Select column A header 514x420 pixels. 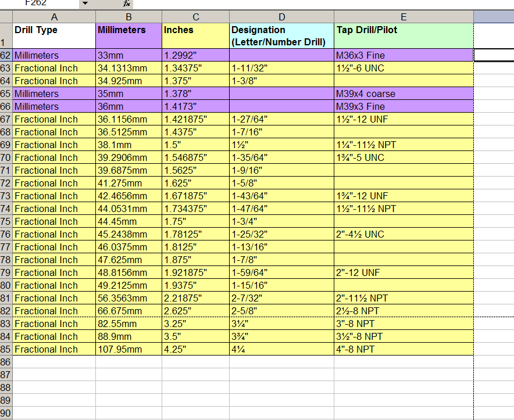pyautogui.click(x=54, y=17)
